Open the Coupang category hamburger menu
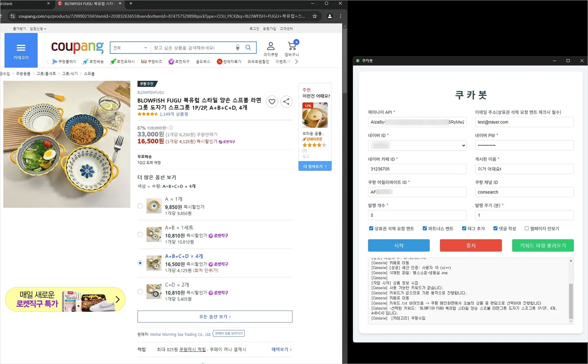The width and height of the screenshot is (588, 364). [21, 50]
